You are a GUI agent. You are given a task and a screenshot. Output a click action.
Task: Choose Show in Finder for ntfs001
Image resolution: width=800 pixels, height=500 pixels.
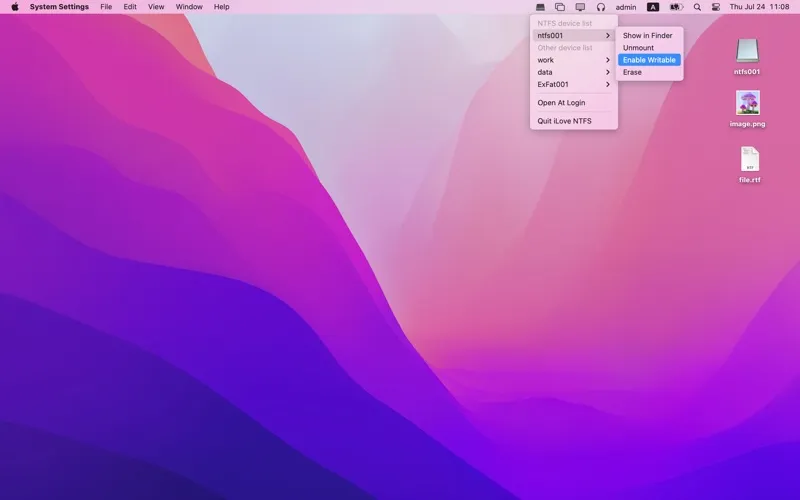[649, 35]
